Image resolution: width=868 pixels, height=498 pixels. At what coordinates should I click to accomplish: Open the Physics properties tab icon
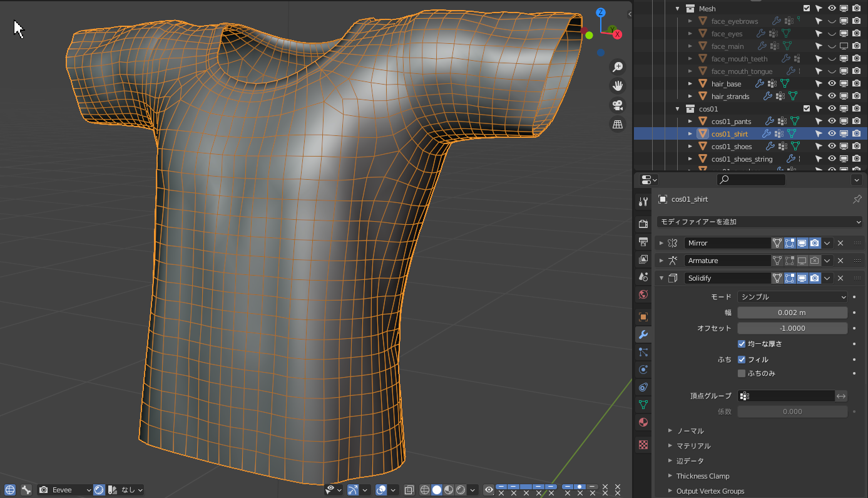(643, 370)
